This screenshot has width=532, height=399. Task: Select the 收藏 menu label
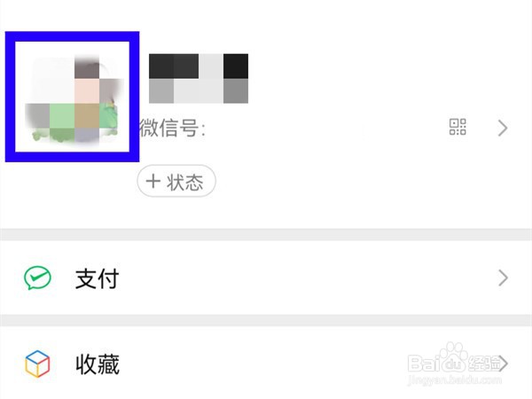[98, 364]
